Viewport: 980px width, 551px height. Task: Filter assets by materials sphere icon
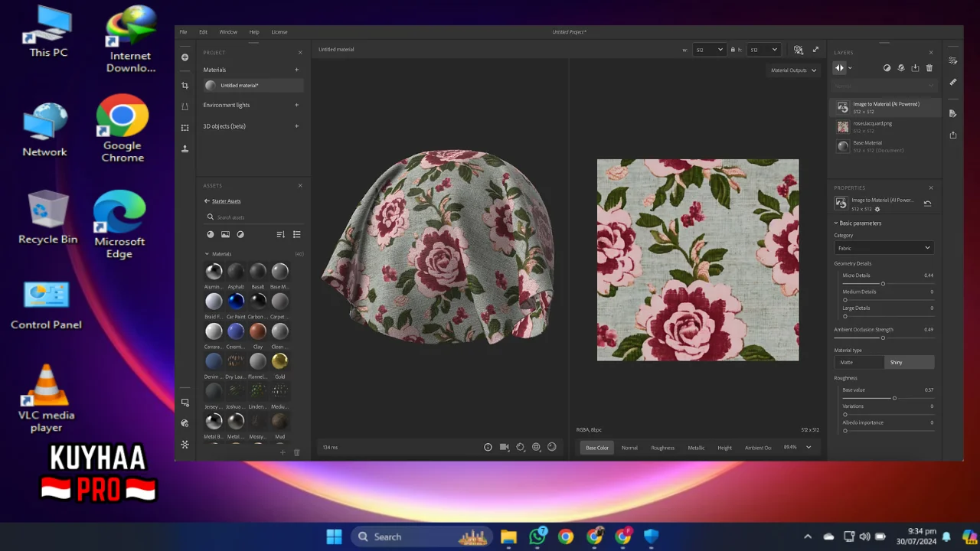point(211,234)
